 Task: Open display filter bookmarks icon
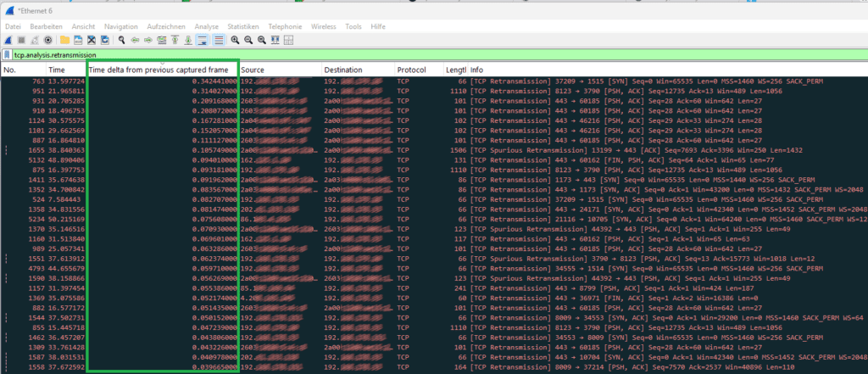[7, 55]
